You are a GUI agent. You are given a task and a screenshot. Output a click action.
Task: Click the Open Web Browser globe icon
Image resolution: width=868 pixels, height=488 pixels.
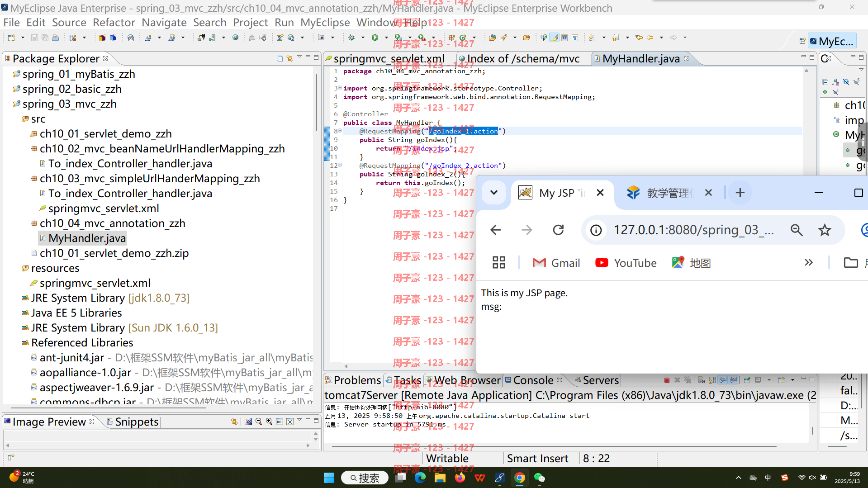coord(235,38)
